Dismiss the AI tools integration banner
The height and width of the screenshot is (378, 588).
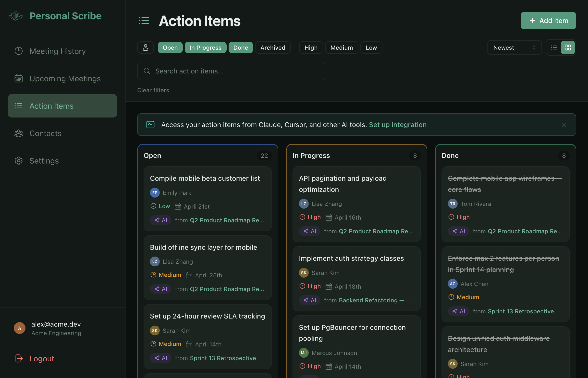(564, 125)
